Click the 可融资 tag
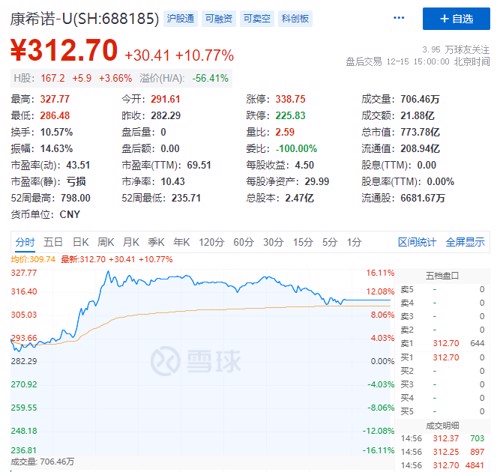Image resolution: width=500 pixels, height=472 pixels. [x=219, y=18]
